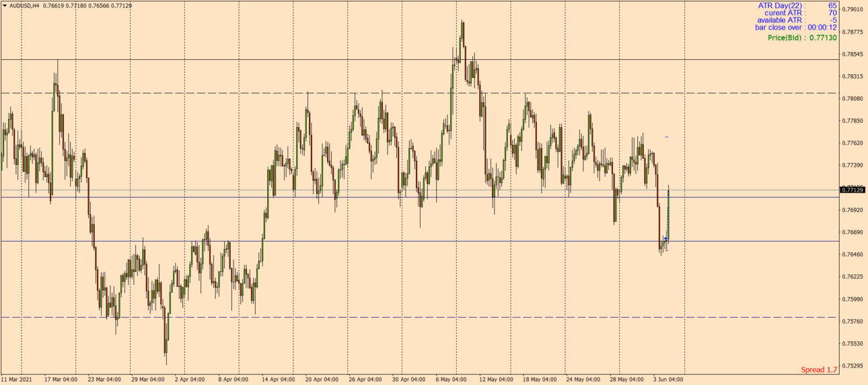The image size is (868, 385).
Task: Click the 20 Apr 04:00 date label
Action: tap(323, 380)
